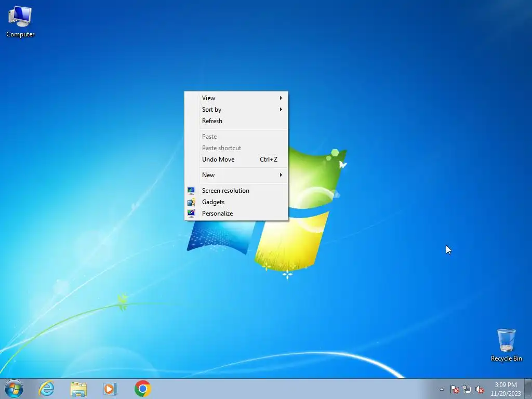Open Screen resolution from context menu
This screenshot has width=532, height=399.
coord(236,191)
